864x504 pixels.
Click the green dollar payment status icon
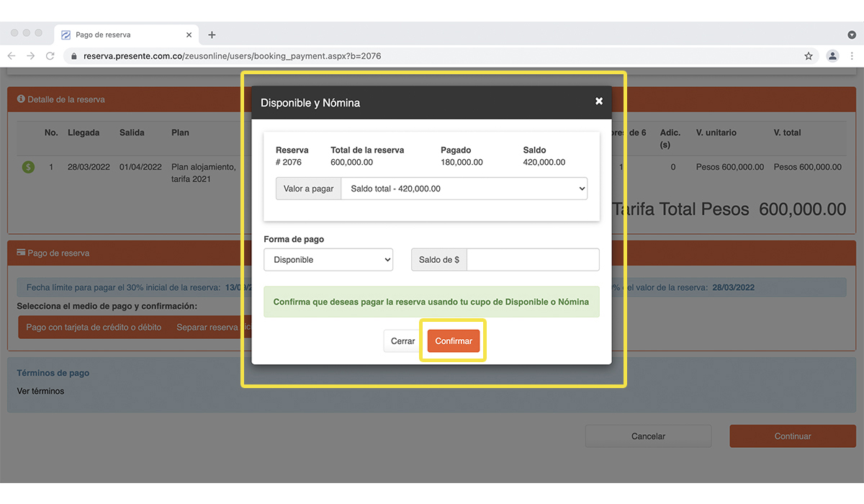click(28, 167)
